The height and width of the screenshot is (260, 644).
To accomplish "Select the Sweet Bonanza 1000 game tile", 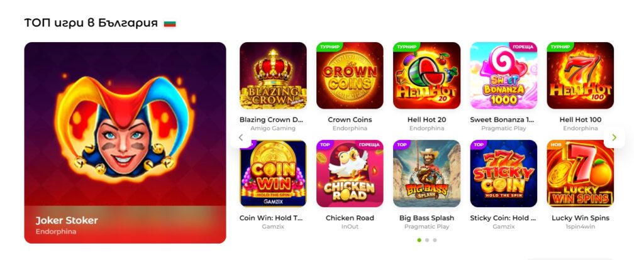I will 504,75.
